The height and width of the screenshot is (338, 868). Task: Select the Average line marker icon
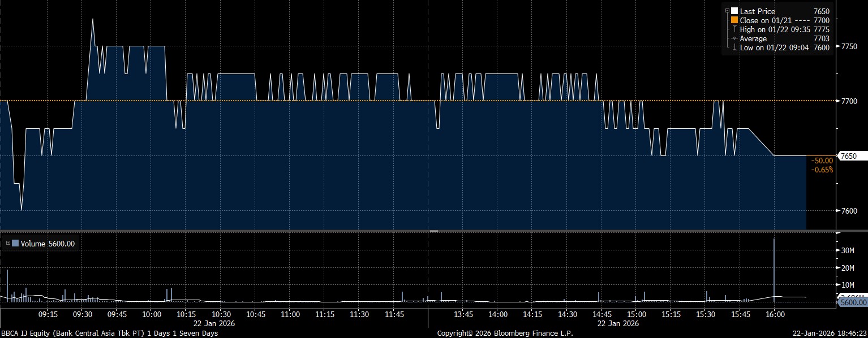[734, 38]
